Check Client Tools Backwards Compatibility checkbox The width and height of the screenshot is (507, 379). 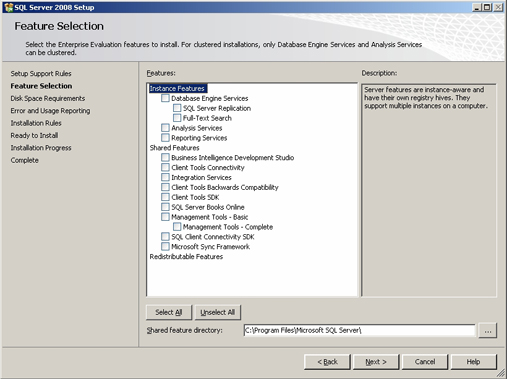[165, 187]
